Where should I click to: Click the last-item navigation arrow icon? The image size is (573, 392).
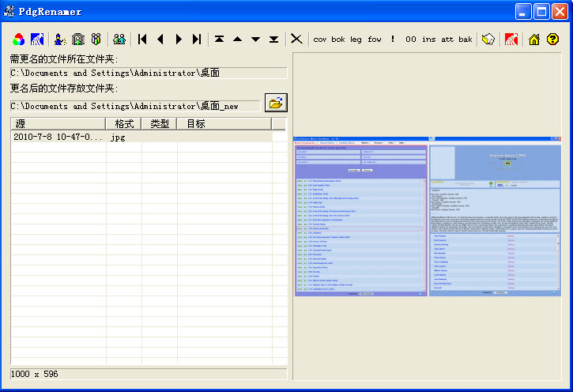(197, 39)
